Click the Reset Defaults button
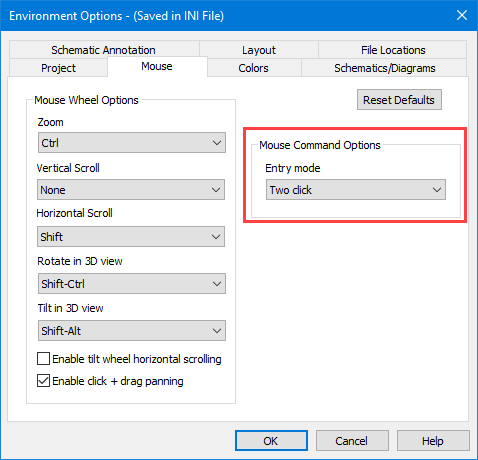Screen dimensions: 478x460 pos(399,100)
